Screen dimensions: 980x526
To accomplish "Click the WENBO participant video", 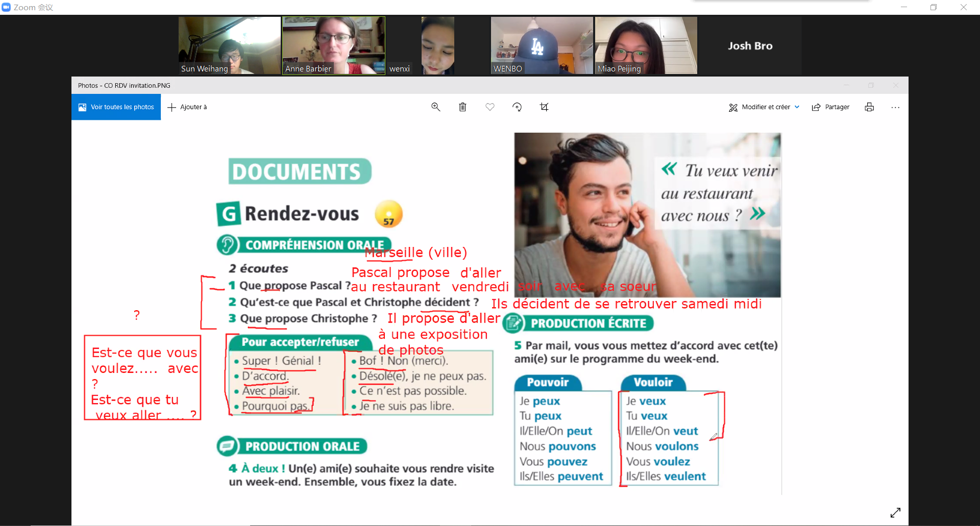I will [x=542, y=45].
